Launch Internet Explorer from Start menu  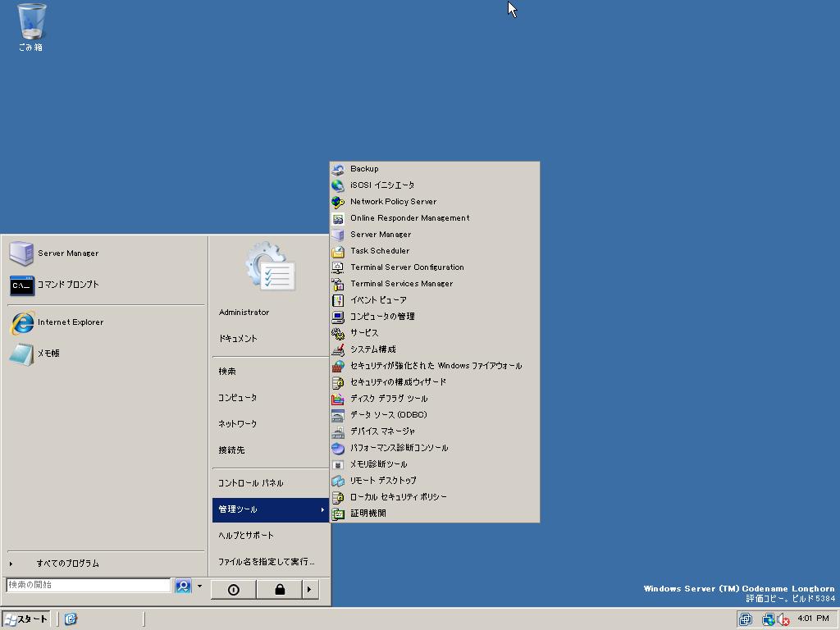tap(106, 322)
